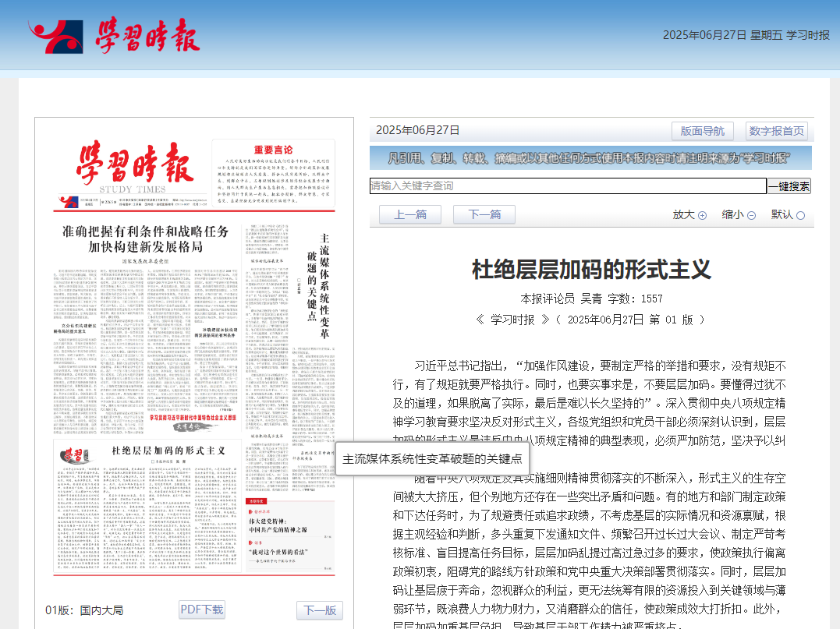Open the vertical 主流媒体系统性变革 headline on the page image
Viewport: 840px width, 629px height.
pyautogui.click(x=317, y=285)
